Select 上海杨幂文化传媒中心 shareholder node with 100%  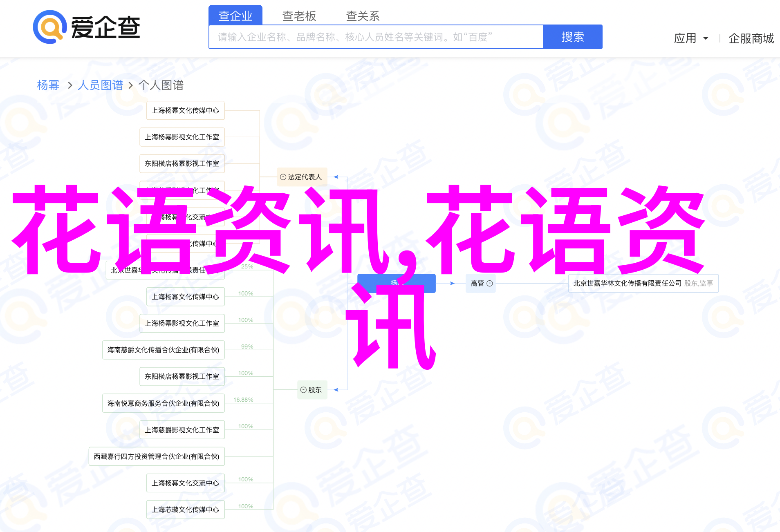tap(186, 297)
